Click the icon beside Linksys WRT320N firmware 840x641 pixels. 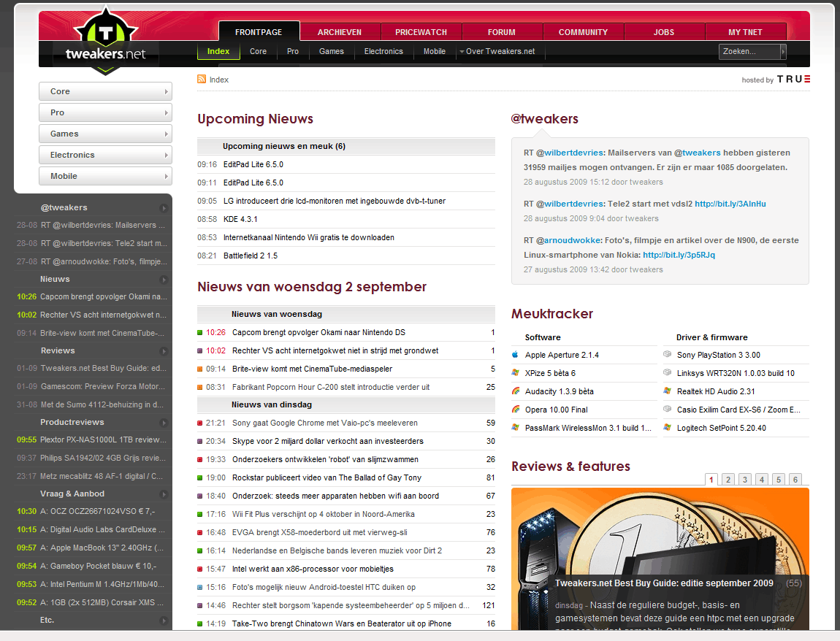coord(668,372)
